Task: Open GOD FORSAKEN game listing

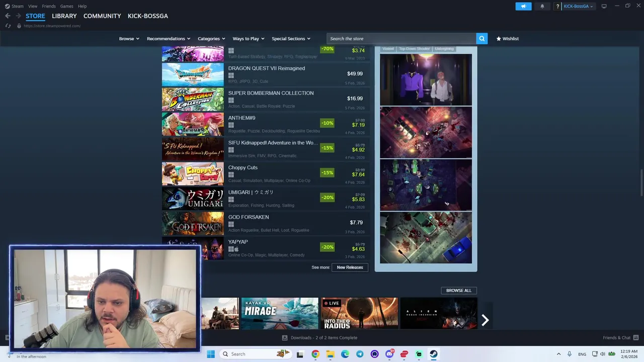Action: (x=266, y=223)
